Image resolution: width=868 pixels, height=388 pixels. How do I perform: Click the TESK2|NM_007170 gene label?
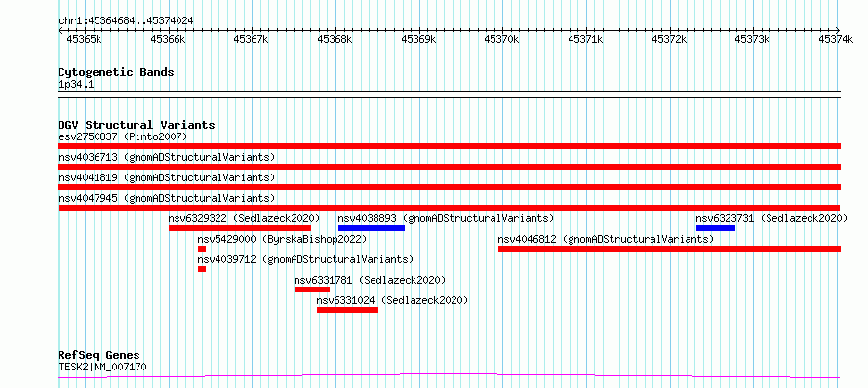[x=102, y=367]
